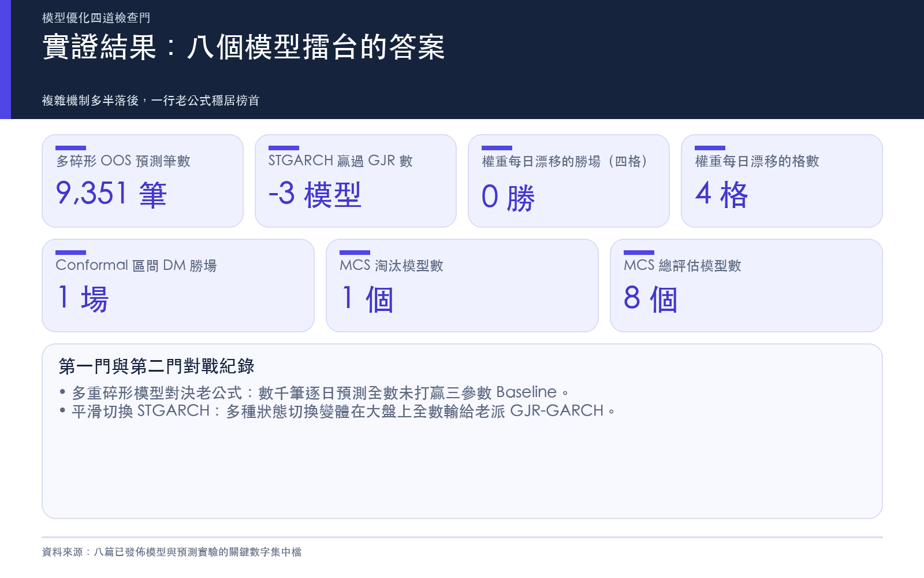Click the slide title 實證結果：八個模型擂台的答案
This screenshot has height=578, width=924.
point(244,47)
